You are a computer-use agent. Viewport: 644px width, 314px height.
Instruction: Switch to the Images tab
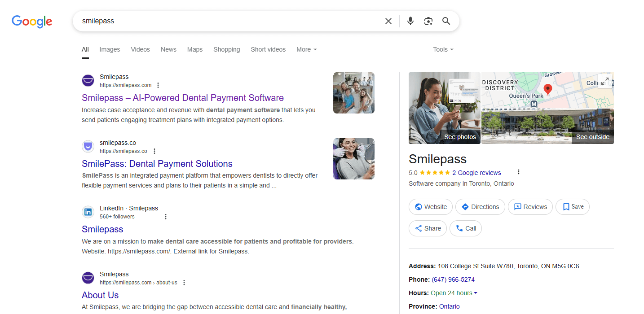109,49
